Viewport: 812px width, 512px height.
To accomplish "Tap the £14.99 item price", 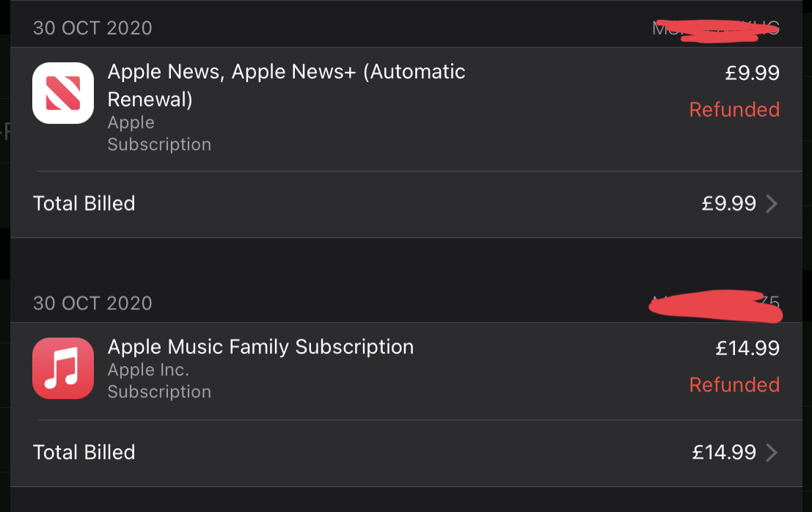I will 747,348.
